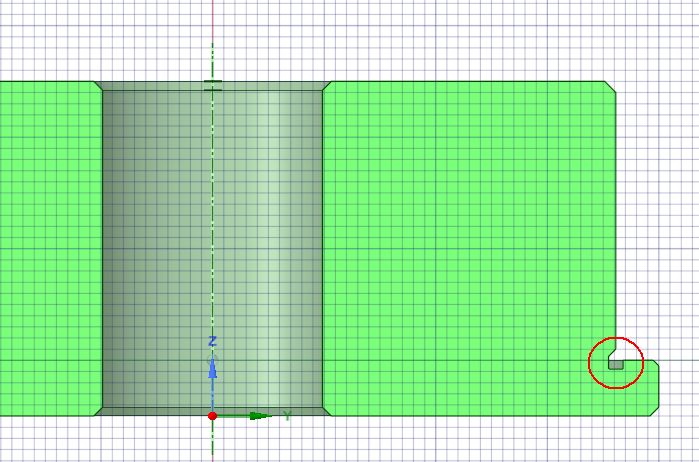Select the top edge of the right section
Viewport: 699px width, 462px height.
pos(470,82)
